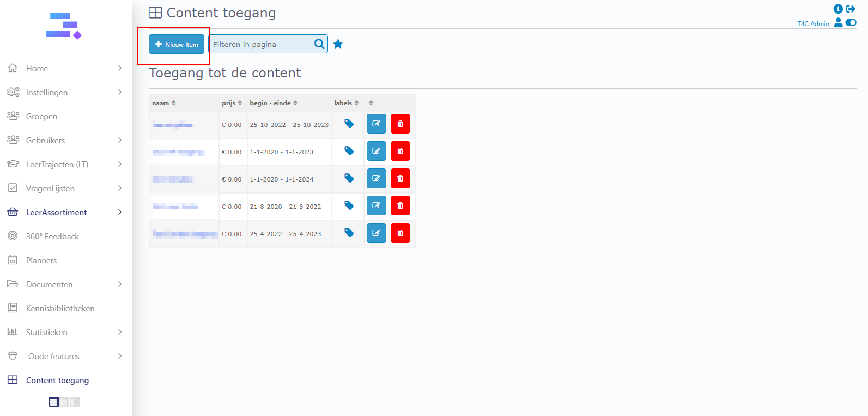Click the search magnifier icon
This screenshot has height=416, width=868.
click(319, 44)
